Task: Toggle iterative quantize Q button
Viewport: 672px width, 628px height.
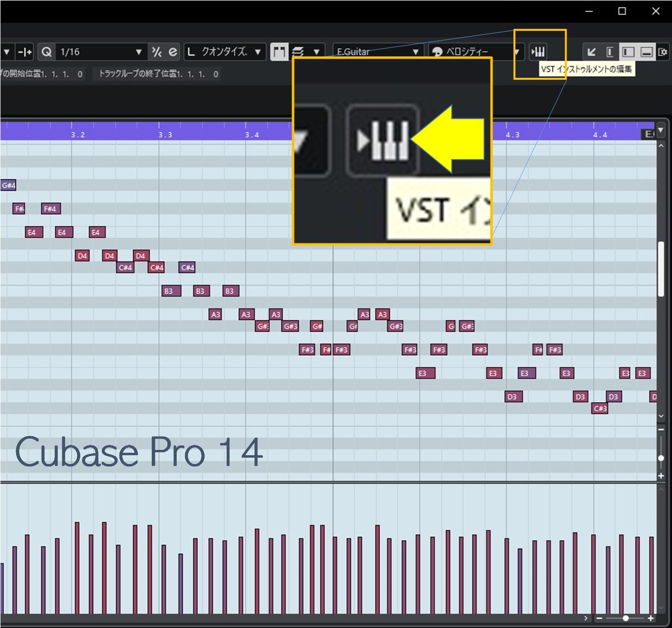Action: pyautogui.click(x=46, y=52)
